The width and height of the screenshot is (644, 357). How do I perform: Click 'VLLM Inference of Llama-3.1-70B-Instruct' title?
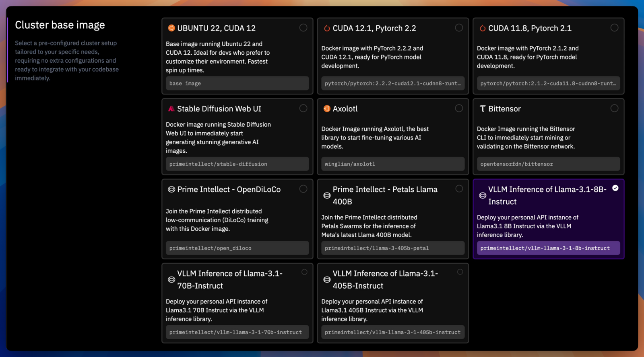coord(230,279)
